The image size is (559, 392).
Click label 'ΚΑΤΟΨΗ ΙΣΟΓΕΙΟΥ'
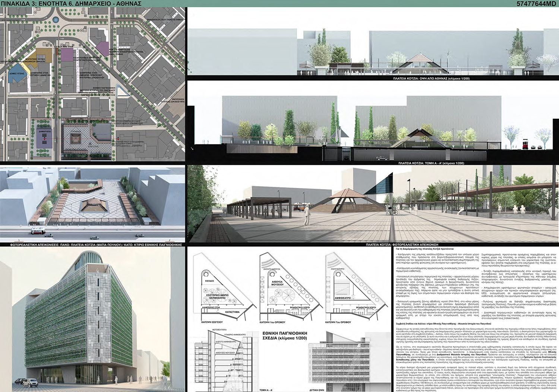212,322
